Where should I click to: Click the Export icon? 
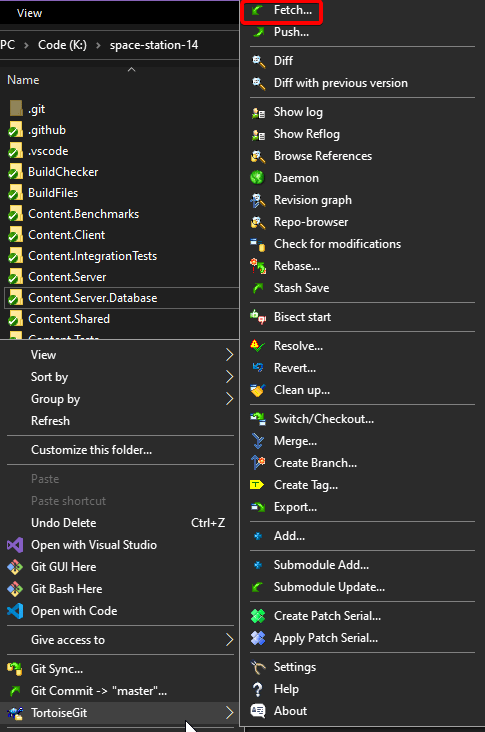click(258, 507)
